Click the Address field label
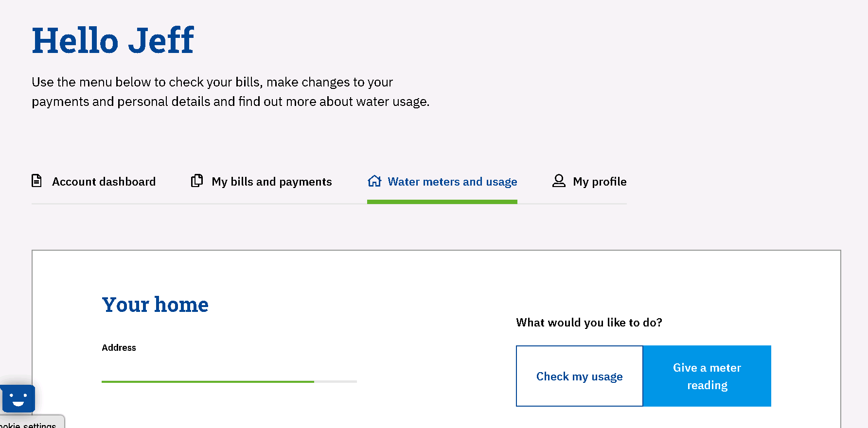The height and width of the screenshot is (428, 868). click(x=119, y=348)
